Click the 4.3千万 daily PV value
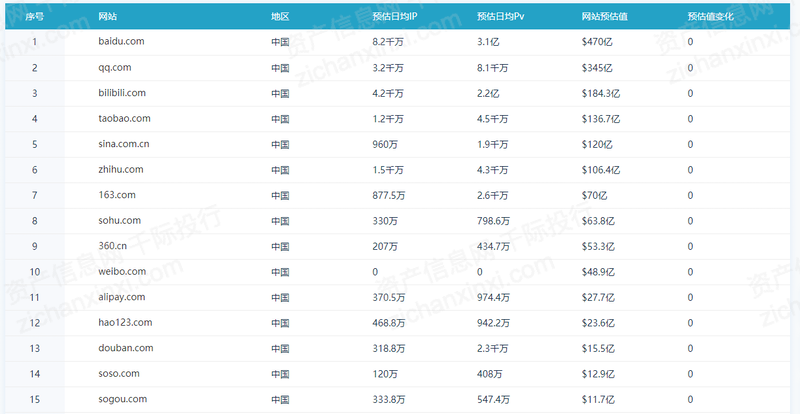 (x=492, y=170)
